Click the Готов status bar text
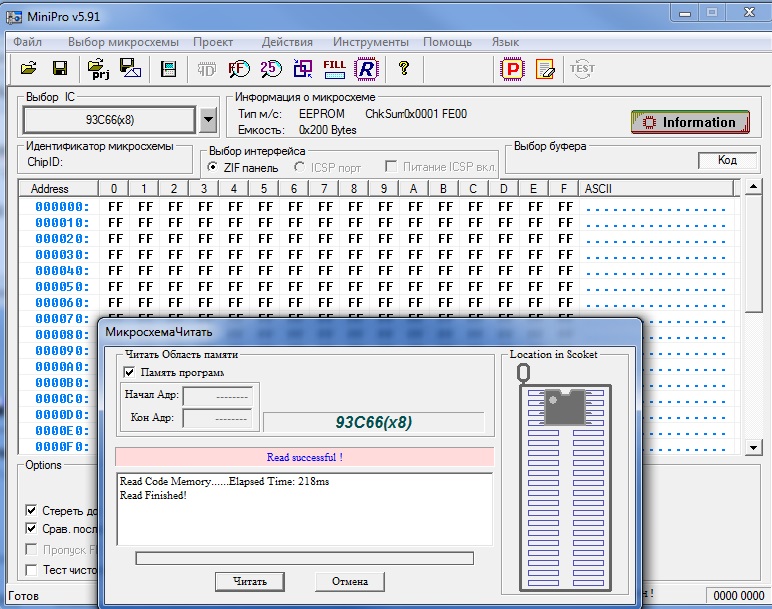 coord(23,596)
